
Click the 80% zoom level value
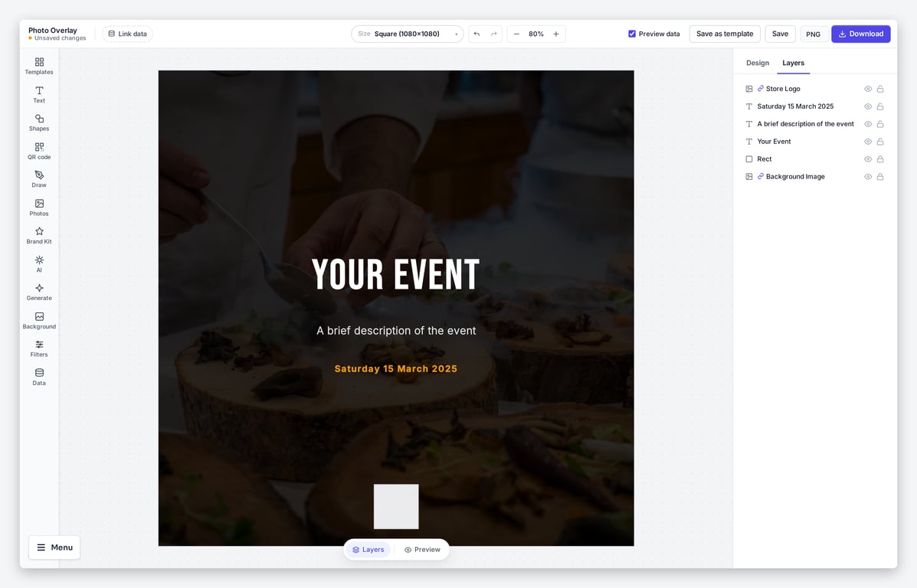(x=536, y=34)
